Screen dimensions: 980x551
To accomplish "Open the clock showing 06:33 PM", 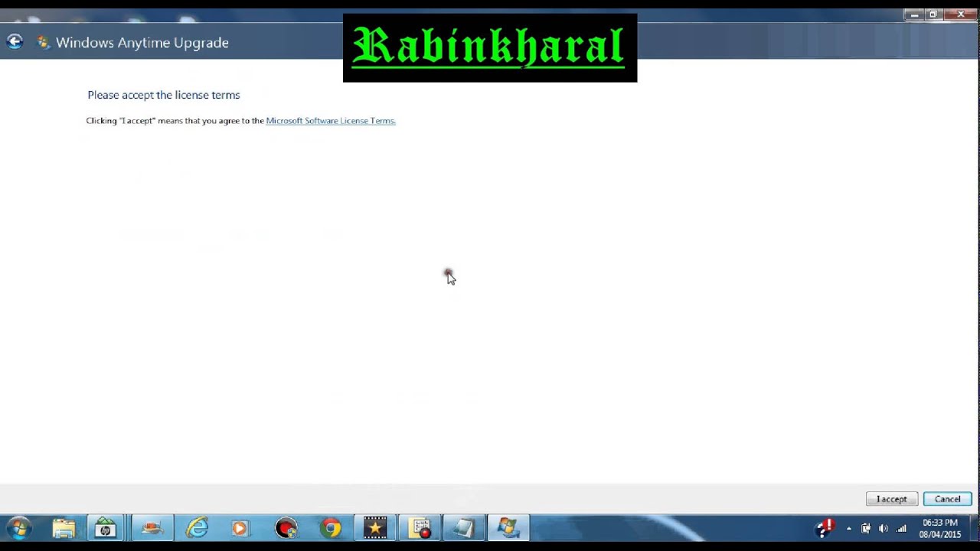I will pos(939,529).
